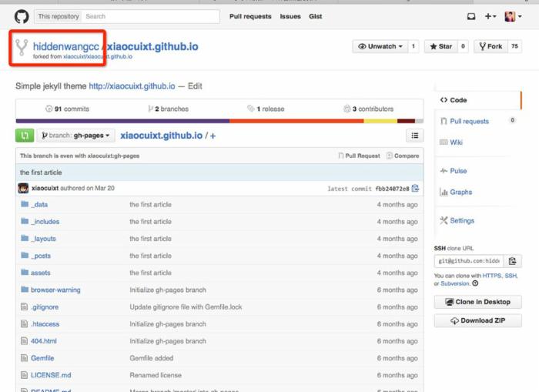Viewport: 539px width, 392px height.
Task: Expand the Unwatch dropdown button
Action: click(380, 46)
